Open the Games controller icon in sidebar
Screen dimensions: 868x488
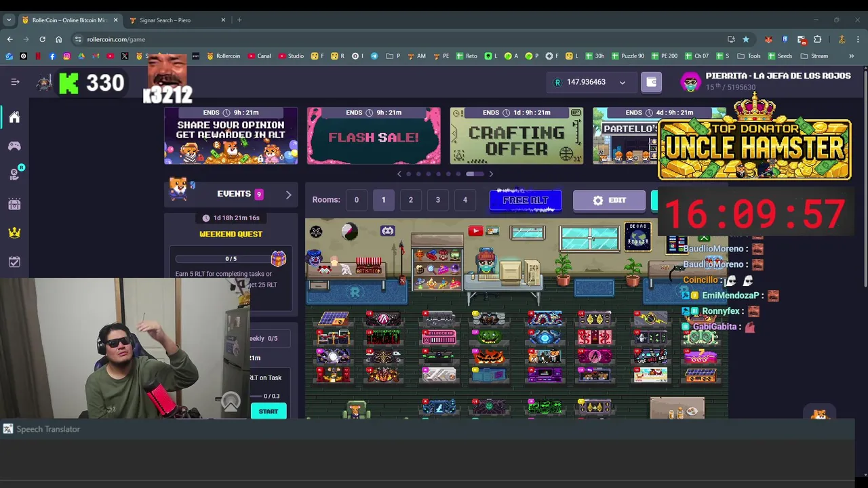pyautogui.click(x=14, y=146)
